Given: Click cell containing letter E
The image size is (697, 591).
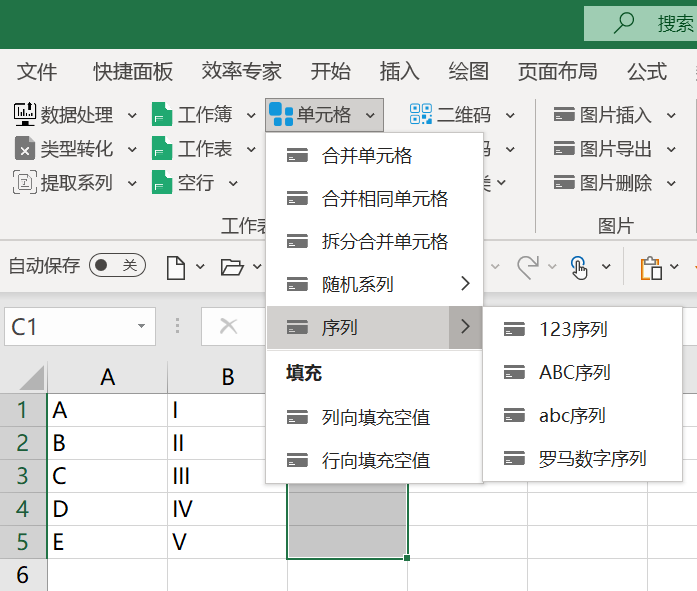Looking at the screenshot, I should (107, 542).
